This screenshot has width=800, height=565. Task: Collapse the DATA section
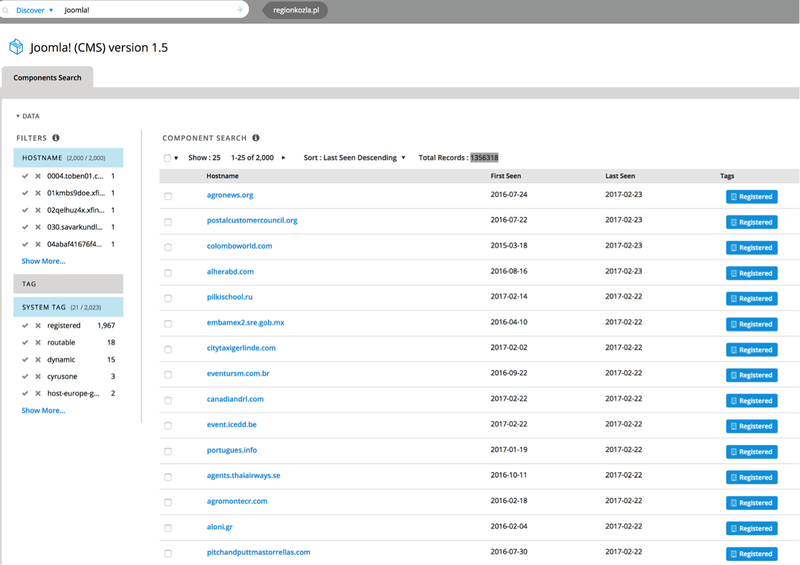(28, 116)
